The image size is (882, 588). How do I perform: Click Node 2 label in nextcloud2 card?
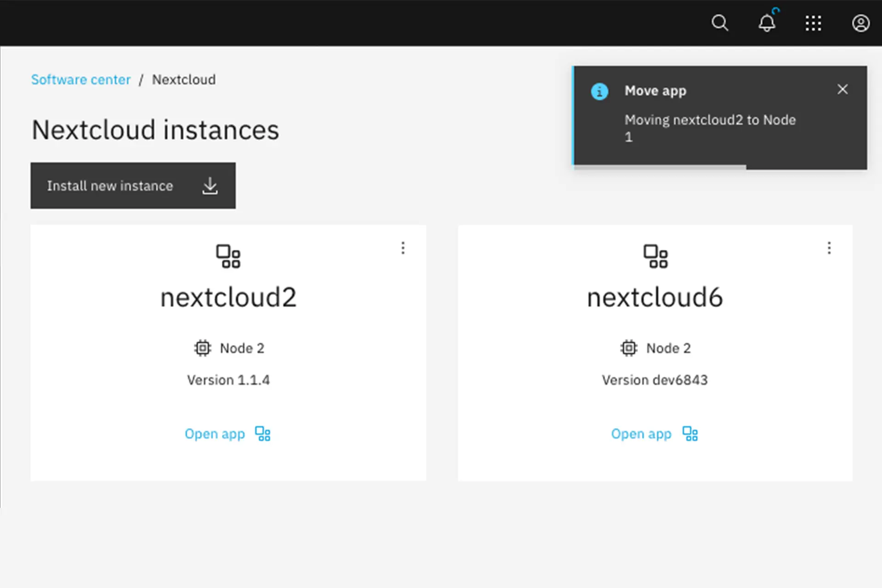pos(242,348)
